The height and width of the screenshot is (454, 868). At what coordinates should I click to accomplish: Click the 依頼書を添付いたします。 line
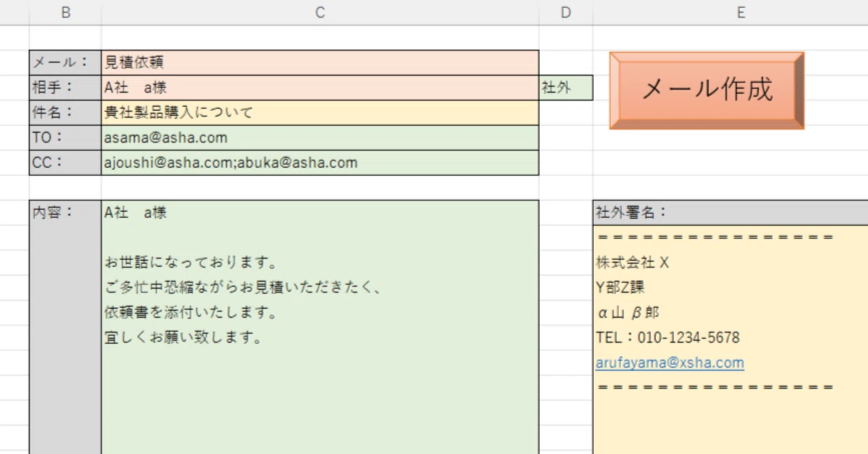(x=193, y=312)
